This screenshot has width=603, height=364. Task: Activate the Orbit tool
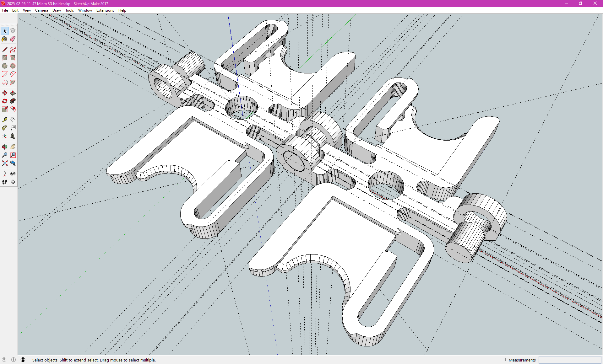[x=5, y=147]
